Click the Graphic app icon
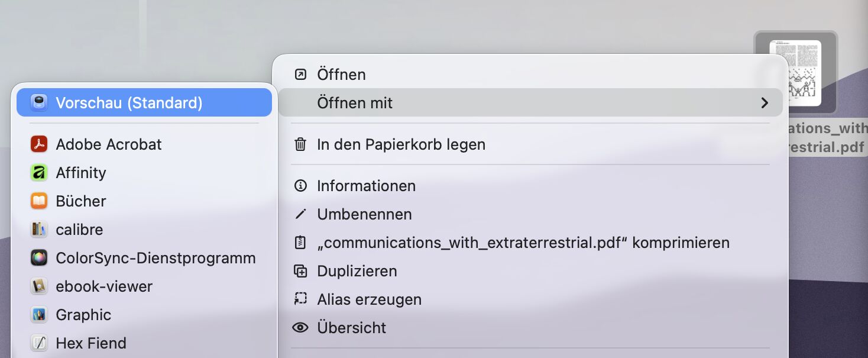The height and width of the screenshot is (358, 868). pyautogui.click(x=39, y=315)
